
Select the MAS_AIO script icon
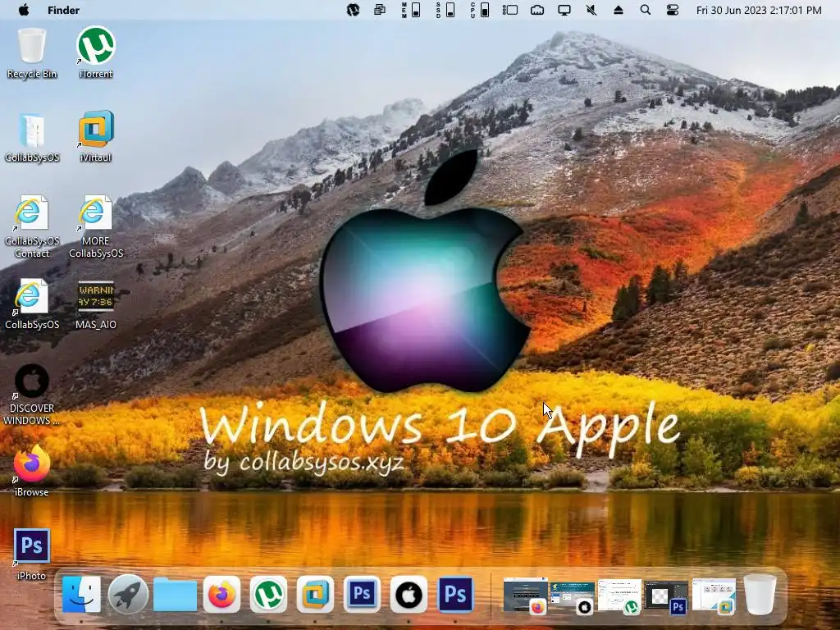(x=96, y=304)
